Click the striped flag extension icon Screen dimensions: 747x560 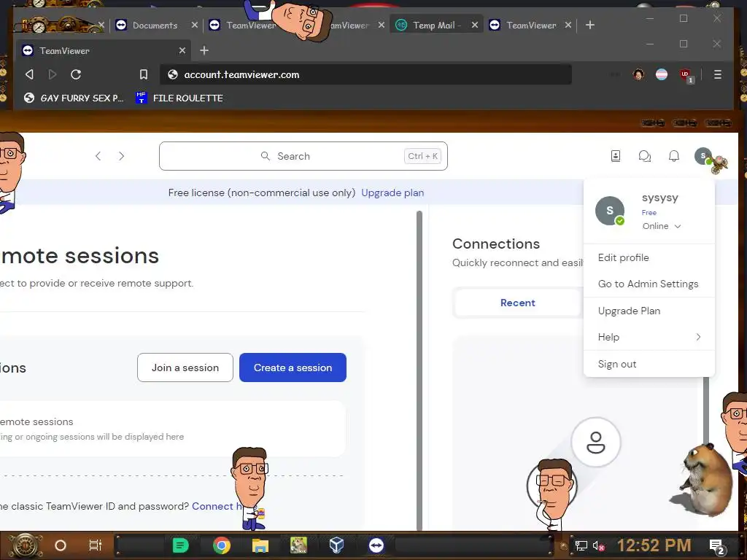pos(661,74)
